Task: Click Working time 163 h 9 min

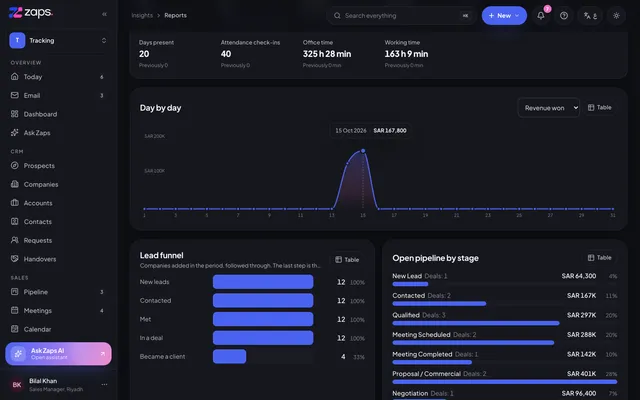Action: 406,54
